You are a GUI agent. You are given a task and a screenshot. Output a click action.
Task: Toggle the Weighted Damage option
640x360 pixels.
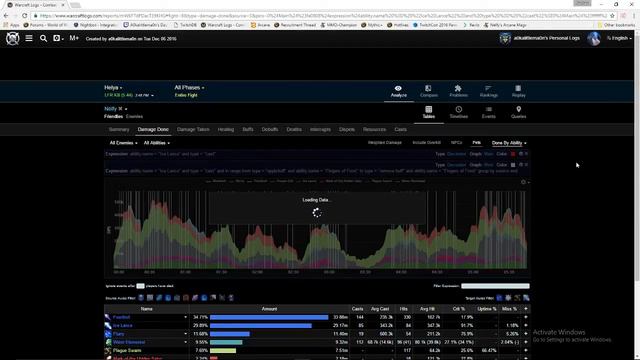(384, 143)
